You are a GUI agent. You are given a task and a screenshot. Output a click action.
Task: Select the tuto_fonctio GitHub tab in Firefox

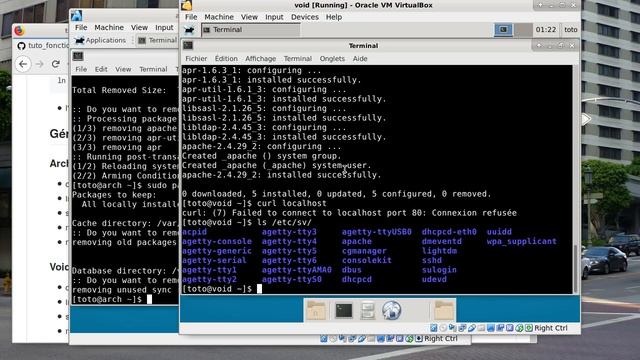[42, 45]
